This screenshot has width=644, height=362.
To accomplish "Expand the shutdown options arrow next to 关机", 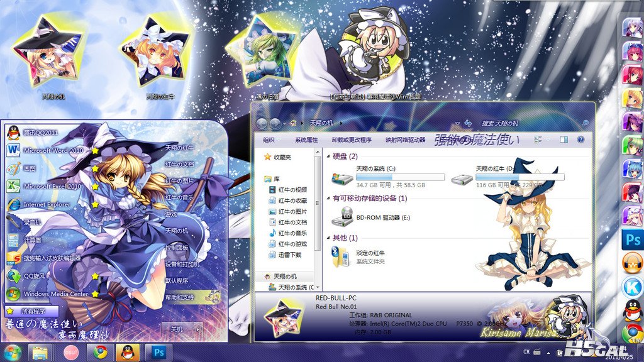I will (x=198, y=329).
